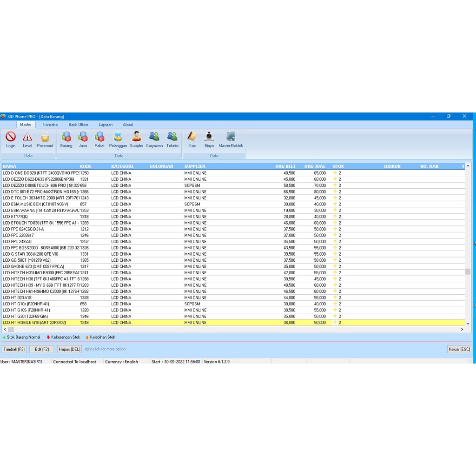Select row LCD DEZZO D622-D633
The image size is (476, 476).
click(233, 179)
